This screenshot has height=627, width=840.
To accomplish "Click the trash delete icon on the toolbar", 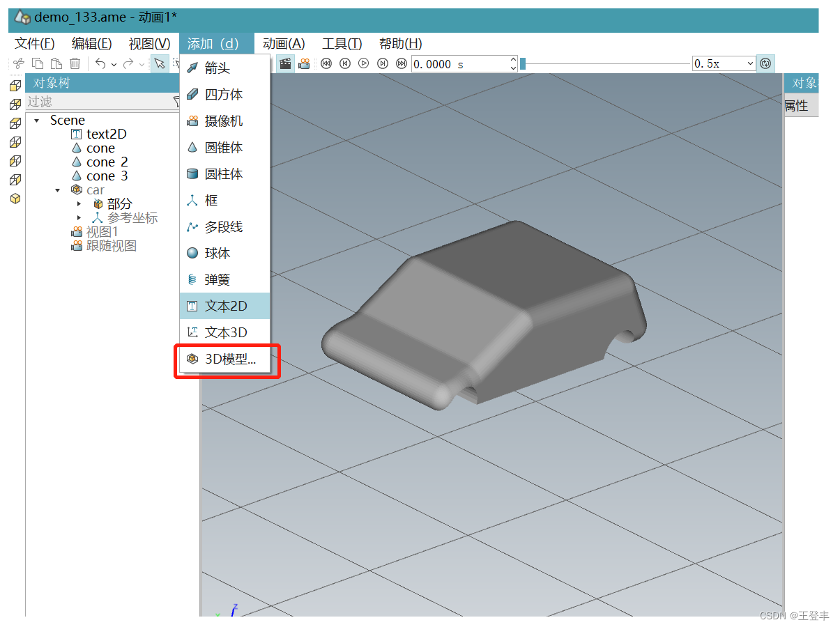I will [x=75, y=63].
